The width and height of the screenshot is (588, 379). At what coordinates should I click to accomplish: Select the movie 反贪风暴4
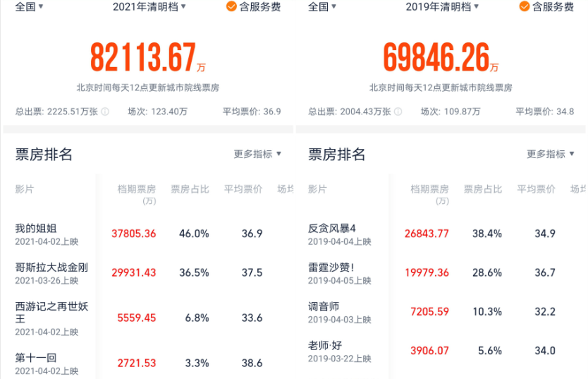(332, 228)
